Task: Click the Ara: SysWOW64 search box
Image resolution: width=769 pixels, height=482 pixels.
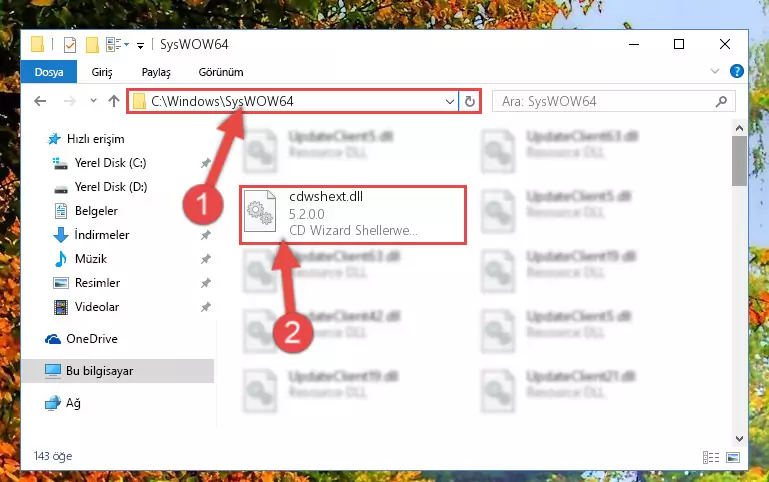Action: pos(614,101)
